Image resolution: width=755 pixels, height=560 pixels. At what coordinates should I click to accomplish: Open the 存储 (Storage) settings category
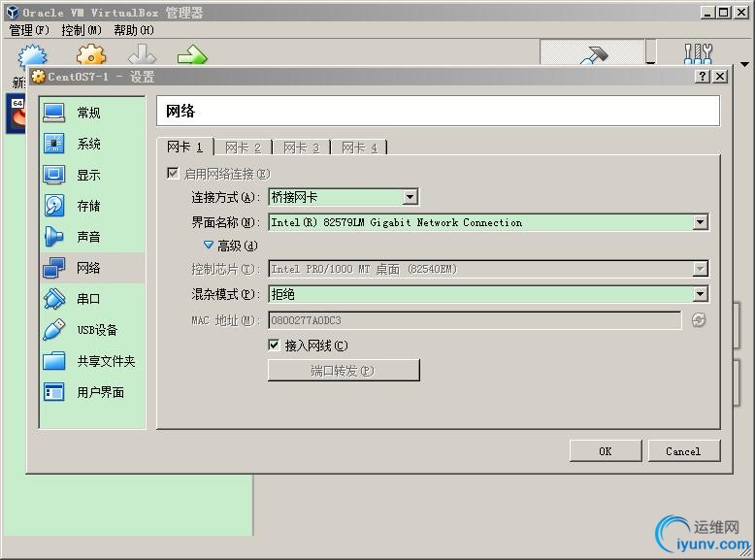tap(92, 206)
